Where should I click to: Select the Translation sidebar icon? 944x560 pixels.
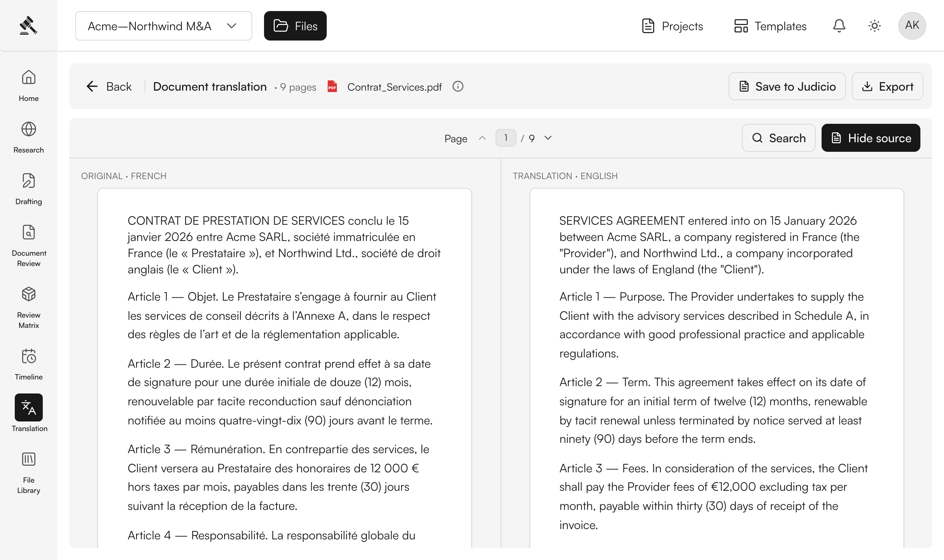[x=29, y=407]
